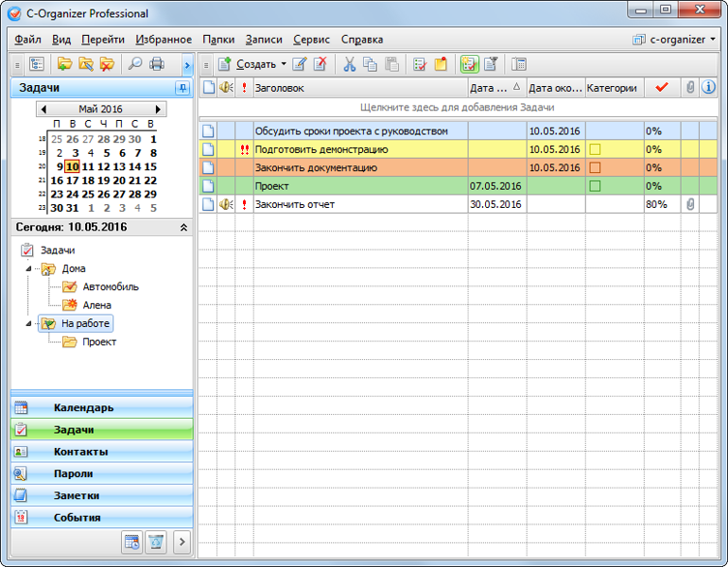Click the paperclip attachment column header
Image resolution: width=728 pixels, height=567 pixels.
pyautogui.click(x=690, y=88)
